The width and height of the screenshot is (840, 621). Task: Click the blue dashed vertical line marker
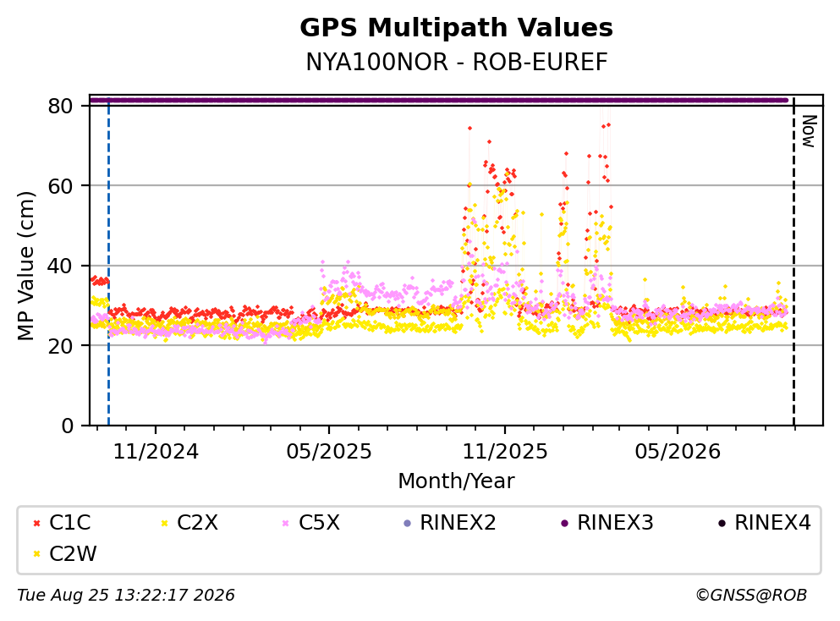109,262
